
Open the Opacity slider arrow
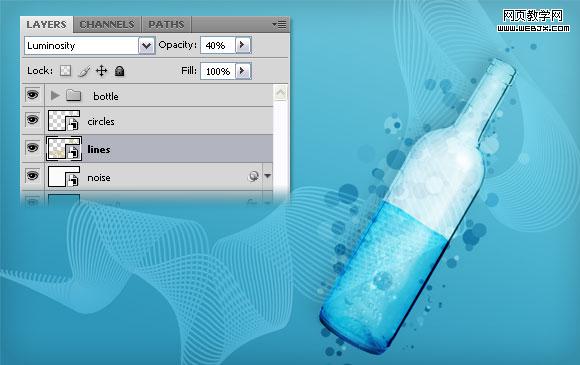(x=243, y=45)
